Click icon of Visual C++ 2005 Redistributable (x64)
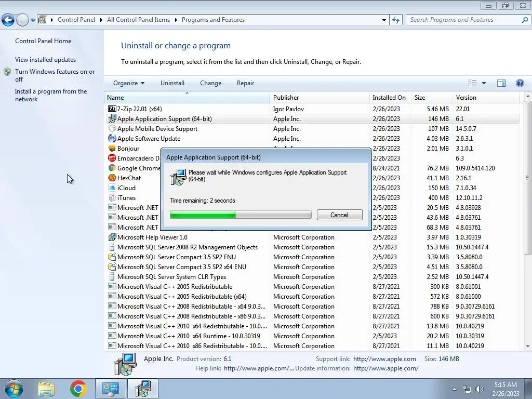Viewport: 532px width, 399px height. [112, 296]
